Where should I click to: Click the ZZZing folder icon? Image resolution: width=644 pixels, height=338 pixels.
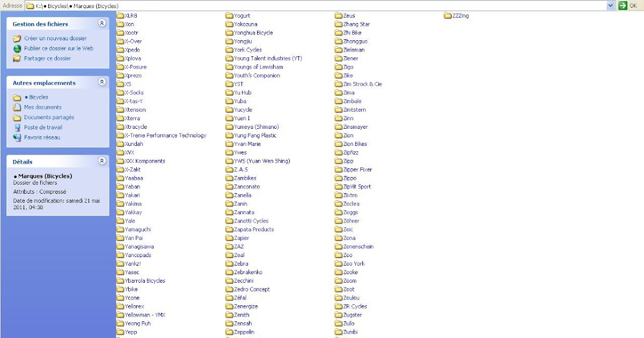point(448,16)
